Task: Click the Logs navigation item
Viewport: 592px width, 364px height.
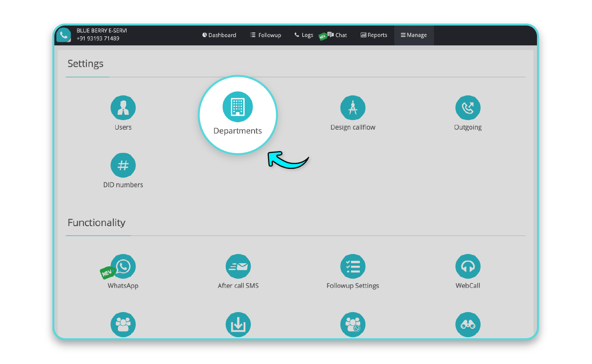Action: click(x=304, y=35)
